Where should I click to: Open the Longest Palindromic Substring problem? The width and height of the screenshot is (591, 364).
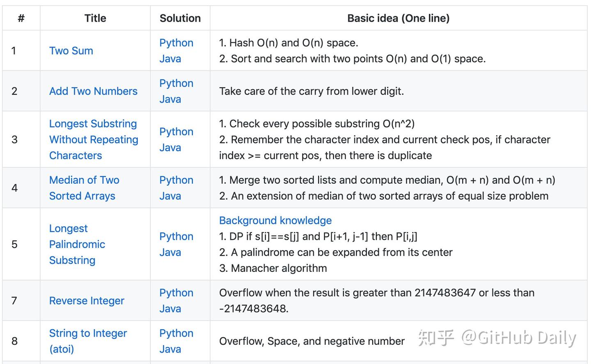tap(77, 244)
